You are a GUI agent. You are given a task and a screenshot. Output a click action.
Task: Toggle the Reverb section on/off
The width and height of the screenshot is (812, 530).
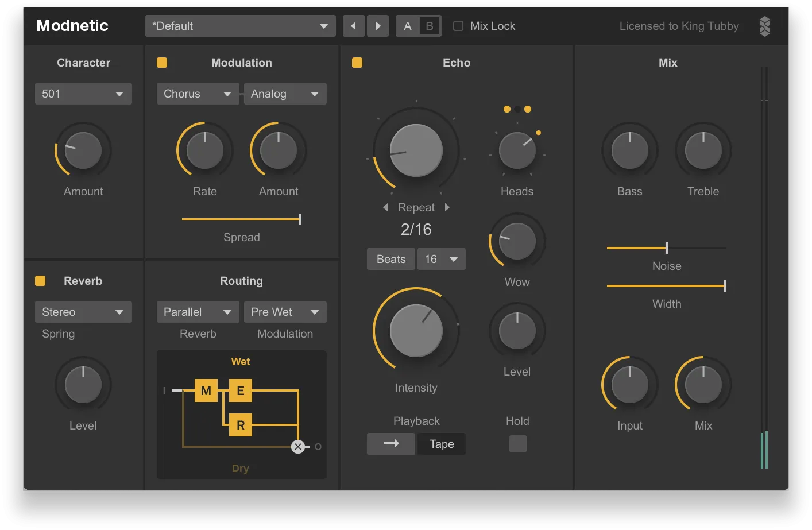point(40,281)
